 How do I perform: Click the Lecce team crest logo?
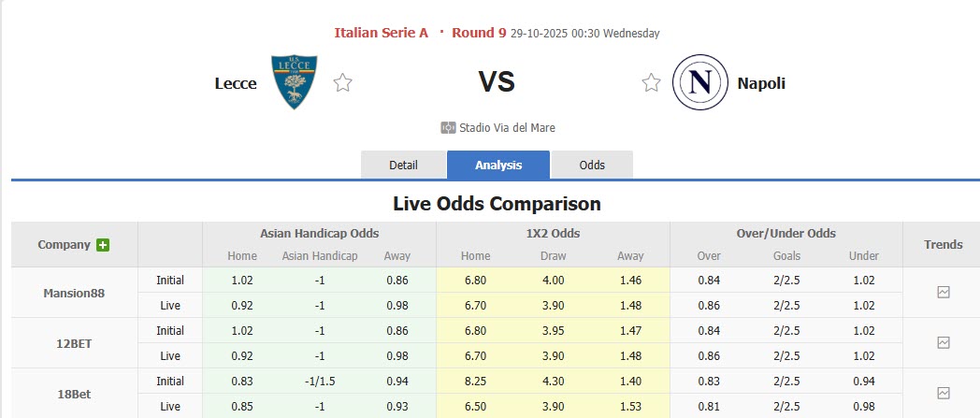[294, 82]
